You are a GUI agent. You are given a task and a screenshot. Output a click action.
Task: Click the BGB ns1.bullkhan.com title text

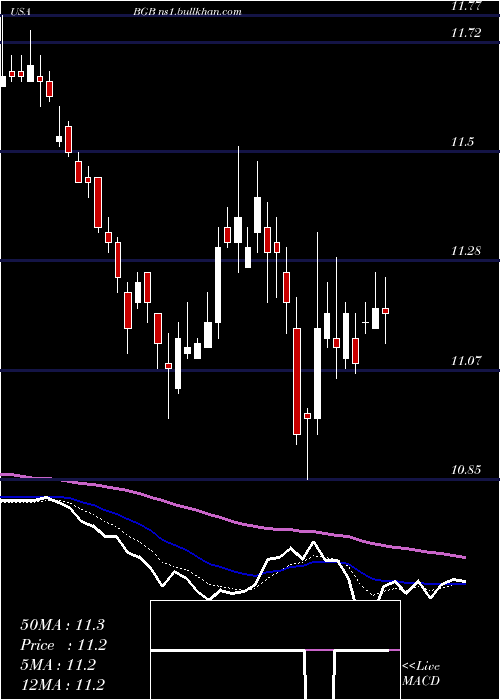(x=187, y=12)
